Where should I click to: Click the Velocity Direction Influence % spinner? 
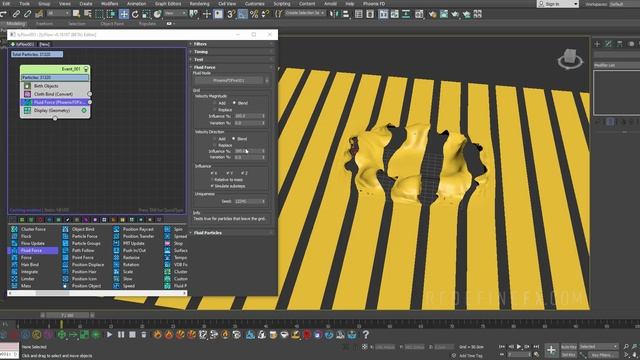pos(263,151)
